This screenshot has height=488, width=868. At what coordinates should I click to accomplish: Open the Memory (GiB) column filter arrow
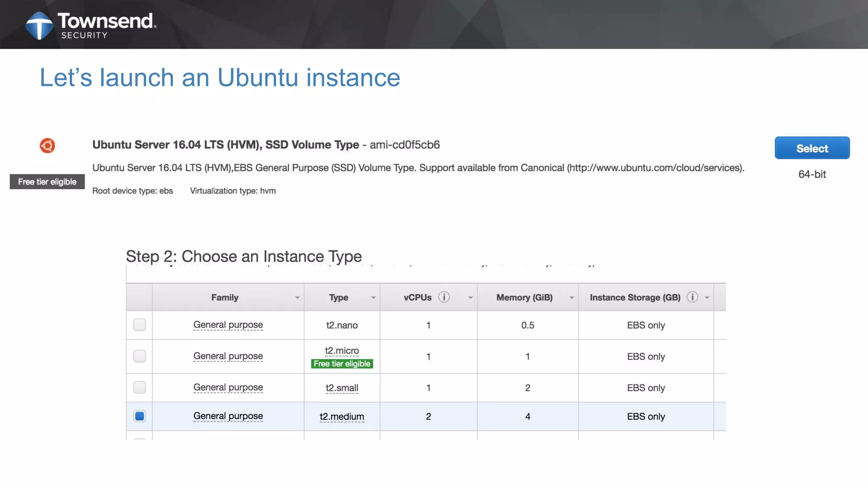pos(572,298)
